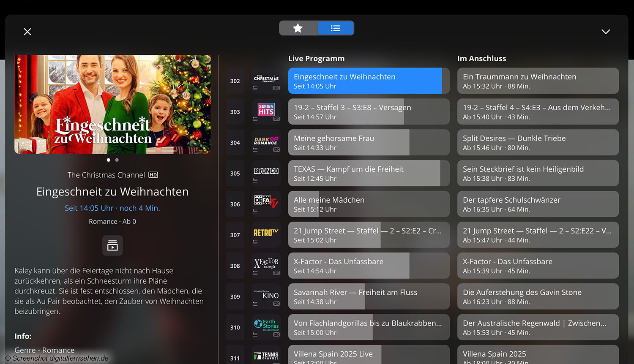Open the X Factor Filmrise channel logo

(x=266, y=263)
